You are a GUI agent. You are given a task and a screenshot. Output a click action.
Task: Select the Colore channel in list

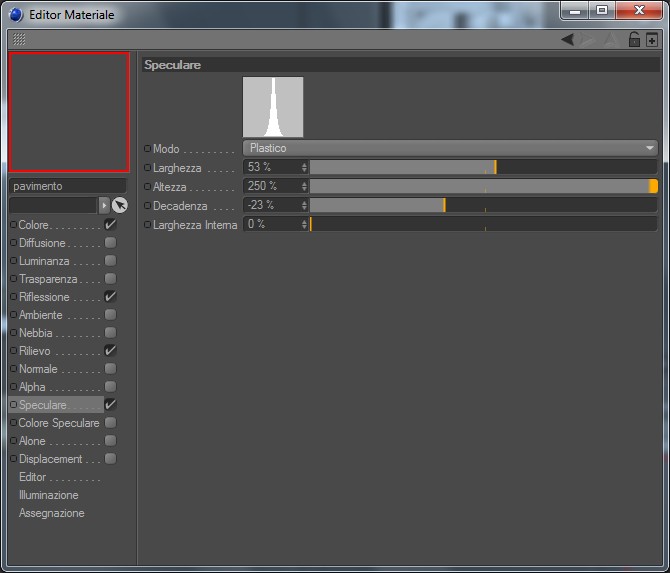coord(33,225)
